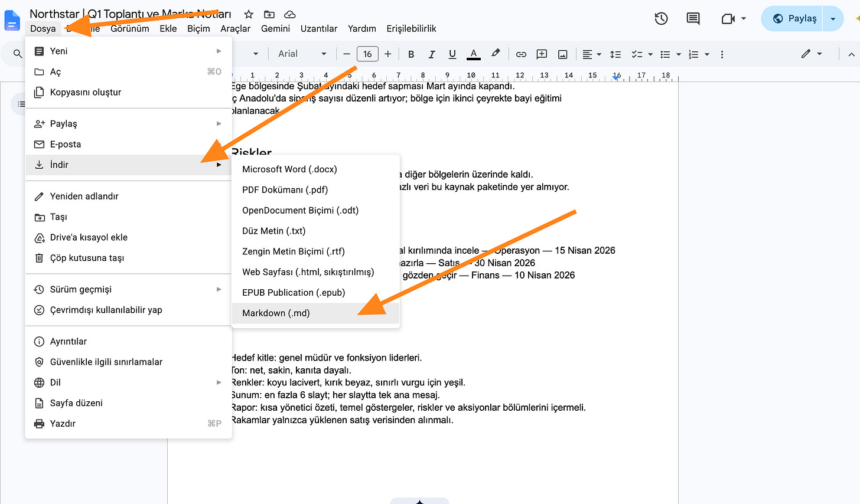This screenshot has width=860, height=504.
Task: Open the Yardım menu
Action: [x=362, y=28]
